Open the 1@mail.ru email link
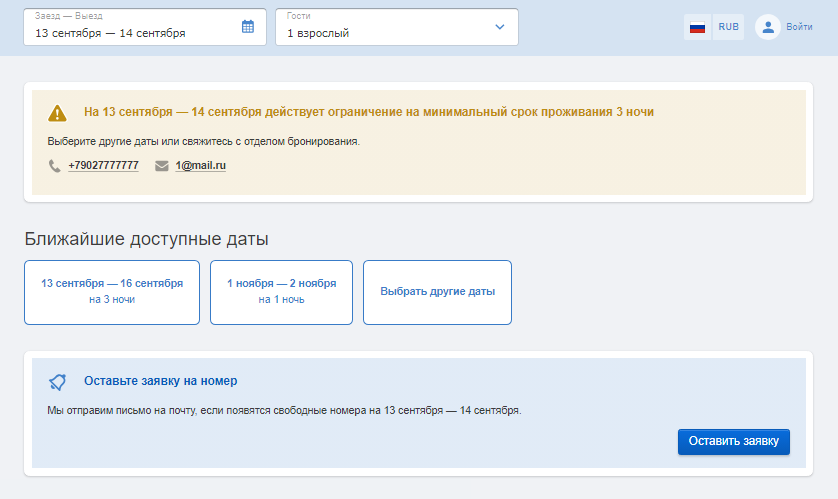This screenshot has height=499, width=838. tap(200, 166)
